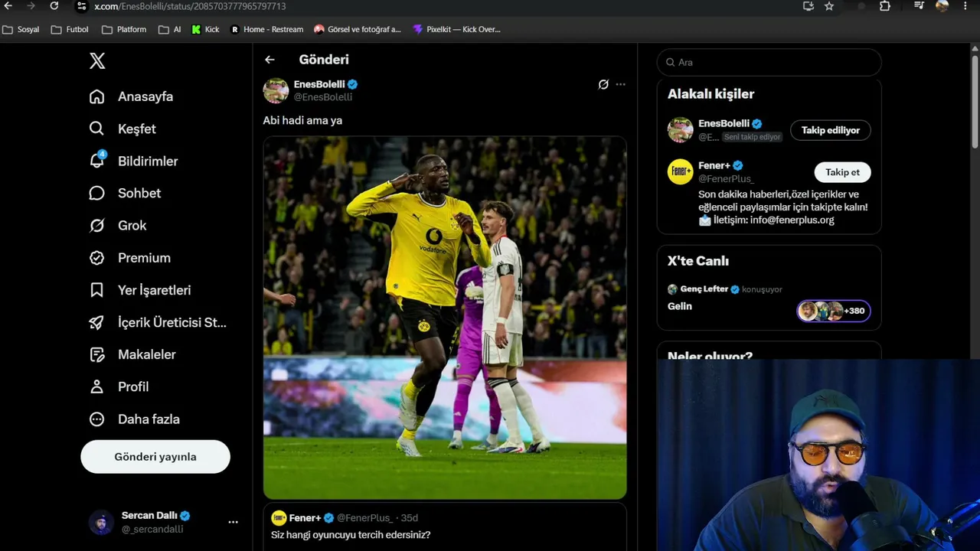Bookmark page with the star icon
This screenshot has width=980, height=551.
tap(829, 6)
